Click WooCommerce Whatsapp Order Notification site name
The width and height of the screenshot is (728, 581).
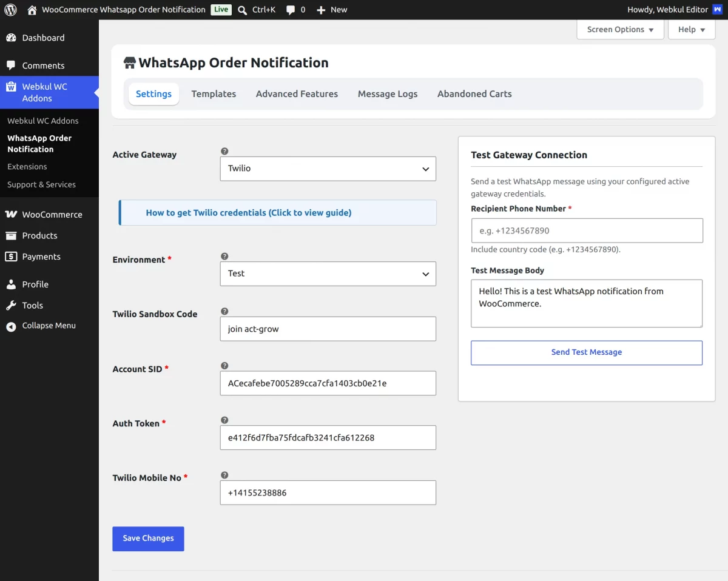pos(124,10)
